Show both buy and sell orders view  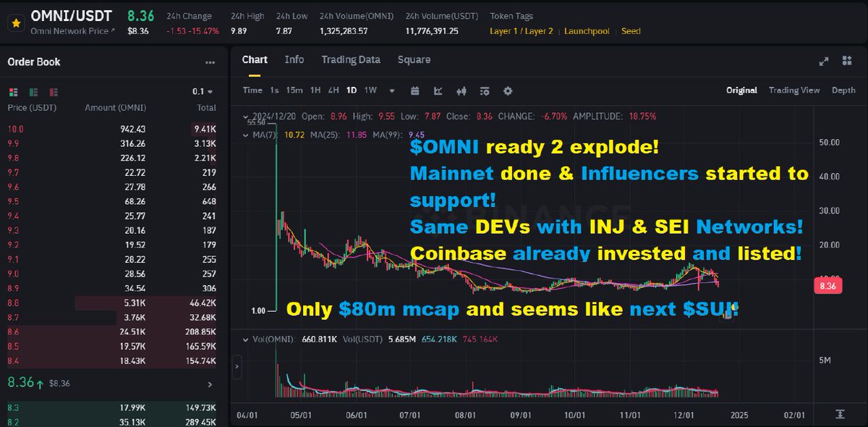coord(13,92)
